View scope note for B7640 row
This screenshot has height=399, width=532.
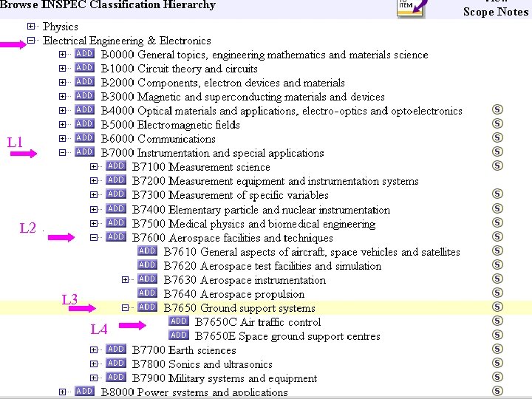[x=497, y=293]
